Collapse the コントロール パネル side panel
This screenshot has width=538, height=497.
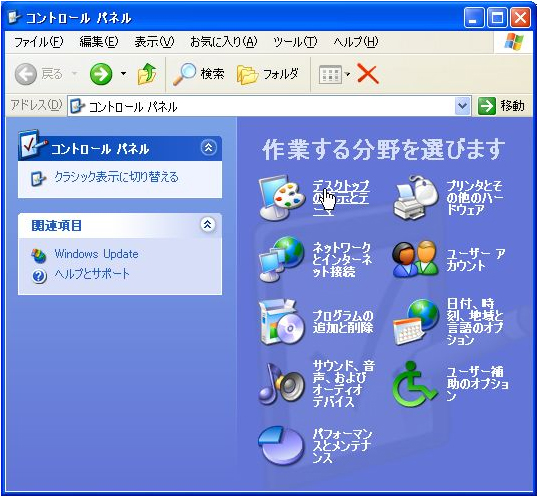coord(208,148)
